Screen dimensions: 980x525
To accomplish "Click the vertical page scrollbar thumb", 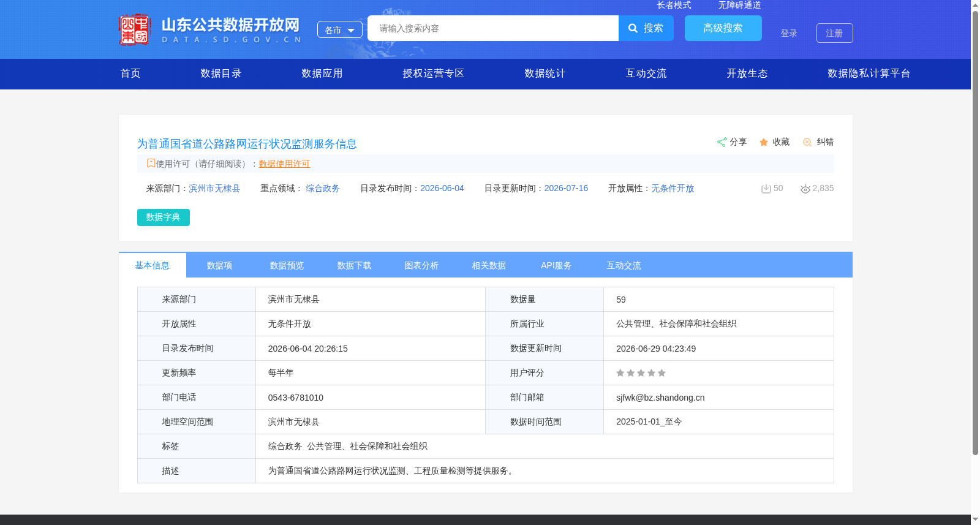I will [975, 233].
